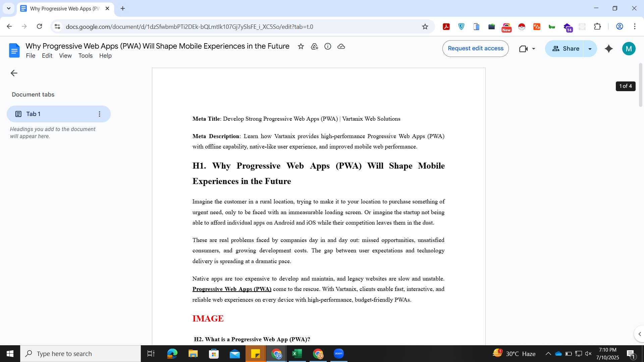Viewport: 644px width, 362px height.
Task: Open the Google Docs home icon
Action: [14, 51]
